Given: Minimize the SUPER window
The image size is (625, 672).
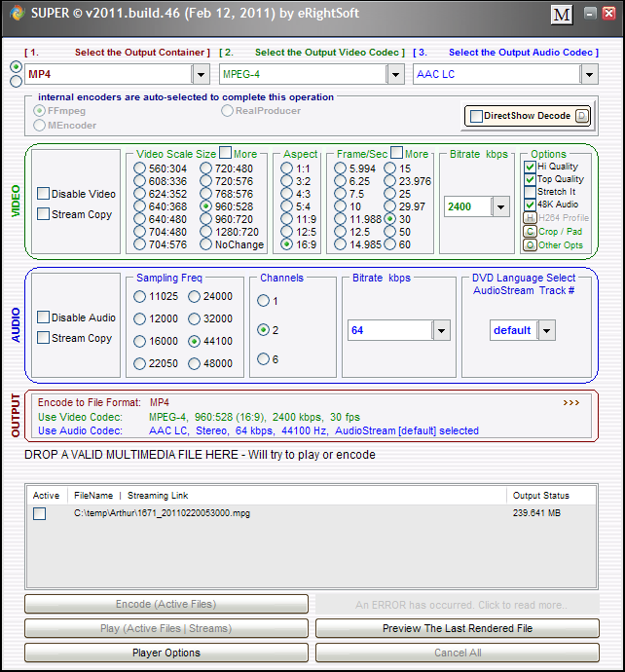Looking at the screenshot, I should 591,15.
